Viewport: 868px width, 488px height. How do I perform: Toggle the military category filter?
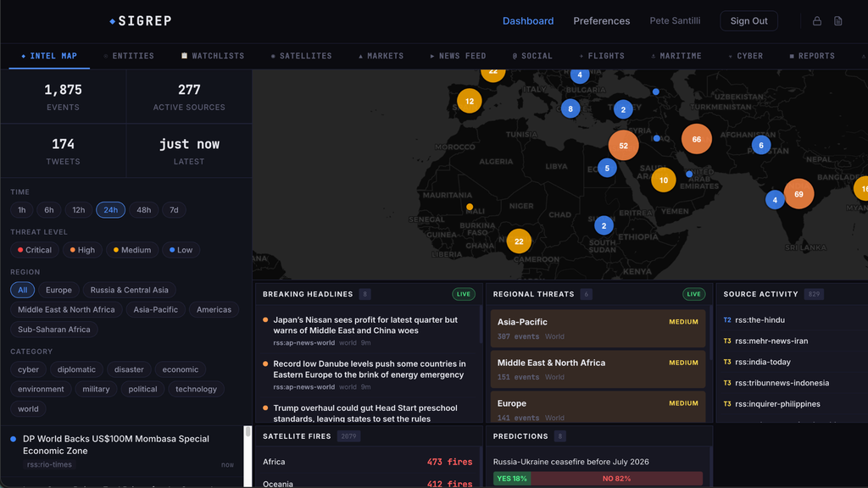tap(96, 389)
